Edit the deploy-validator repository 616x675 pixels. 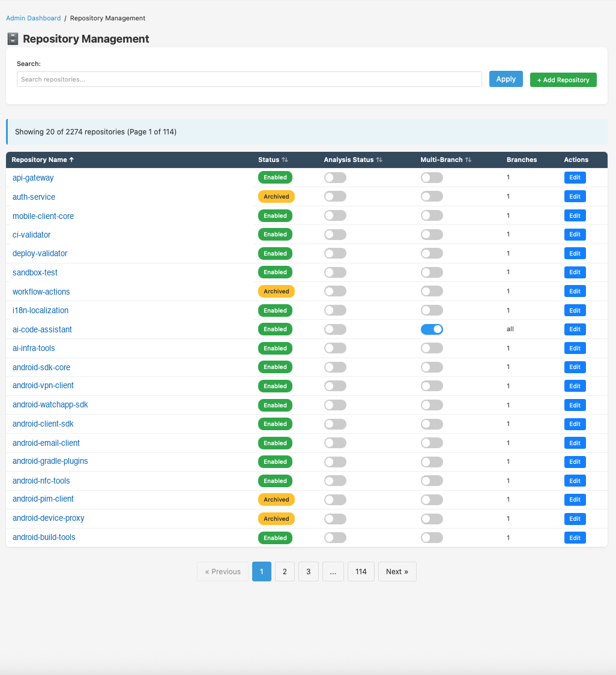[x=575, y=254]
